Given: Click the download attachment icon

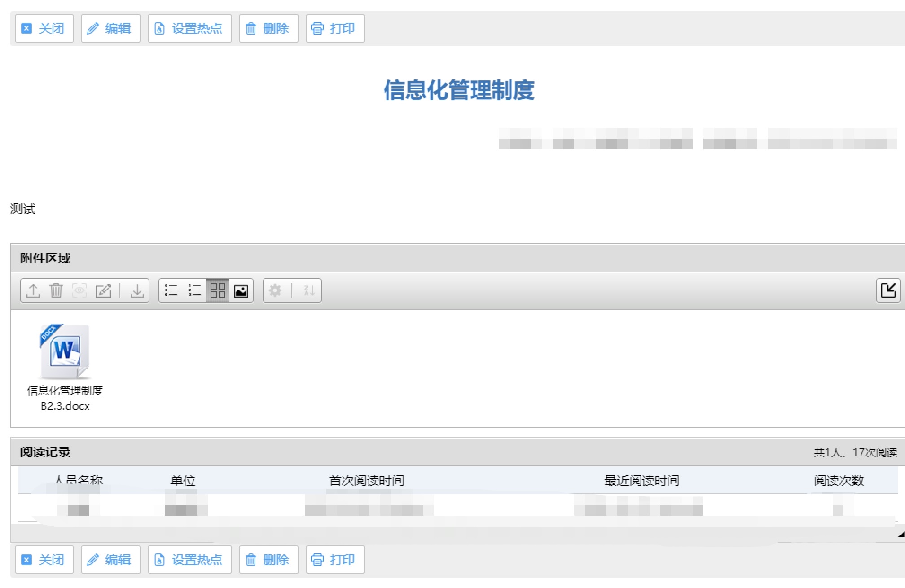Looking at the screenshot, I should coord(137,290).
